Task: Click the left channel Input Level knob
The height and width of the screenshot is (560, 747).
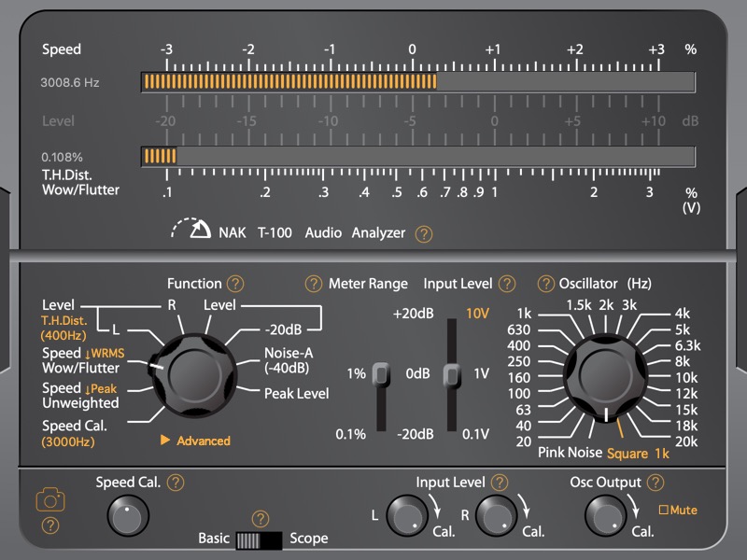Action: [x=403, y=514]
